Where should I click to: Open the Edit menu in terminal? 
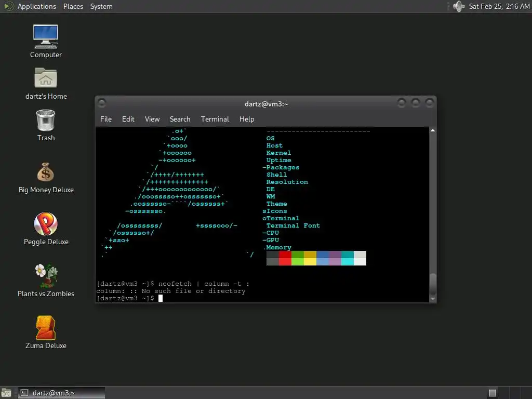[128, 119]
